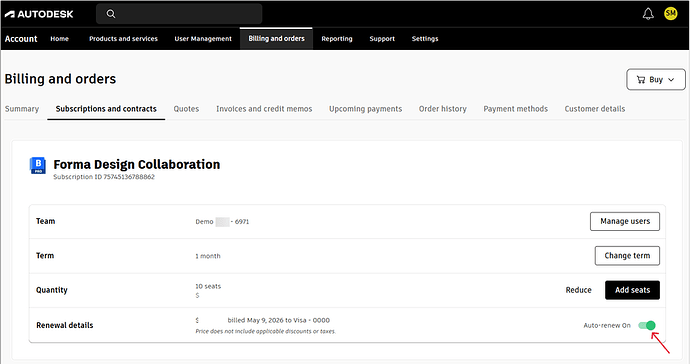Open Products and services menu

[x=123, y=39]
